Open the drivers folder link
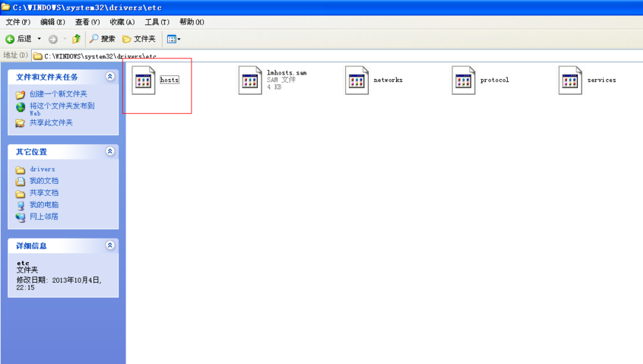Viewport: 643px width, 364px height. (42, 169)
